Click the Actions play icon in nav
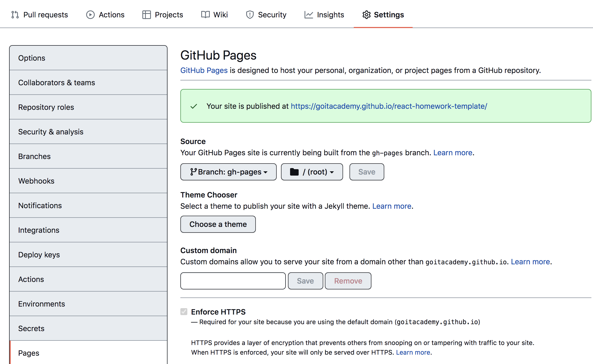 90,15
